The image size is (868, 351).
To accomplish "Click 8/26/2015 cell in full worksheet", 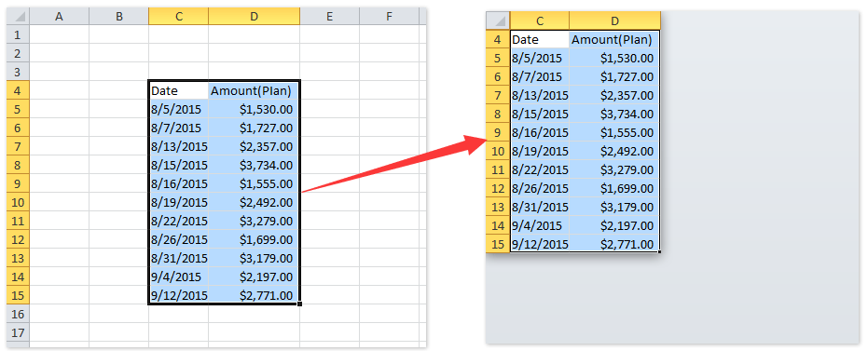I will (179, 239).
